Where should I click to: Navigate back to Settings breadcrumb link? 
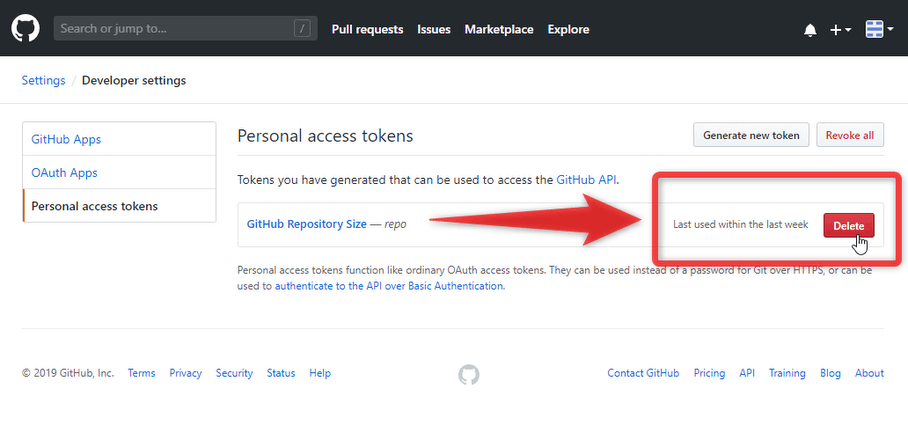(x=43, y=80)
